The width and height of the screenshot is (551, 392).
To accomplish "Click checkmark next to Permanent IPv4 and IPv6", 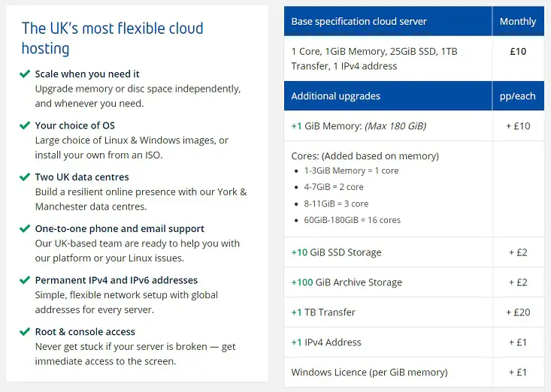I will point(25,280).
